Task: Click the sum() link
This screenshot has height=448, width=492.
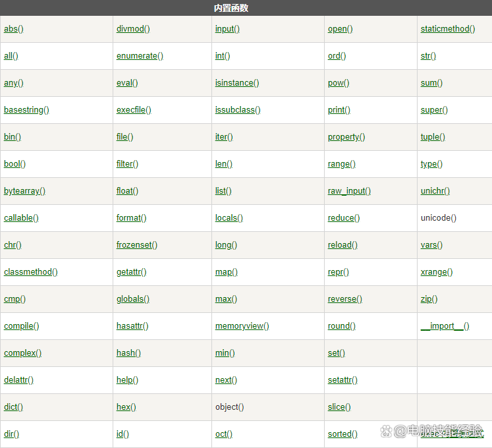Action: pyautogui.click(x=431, y=83)
